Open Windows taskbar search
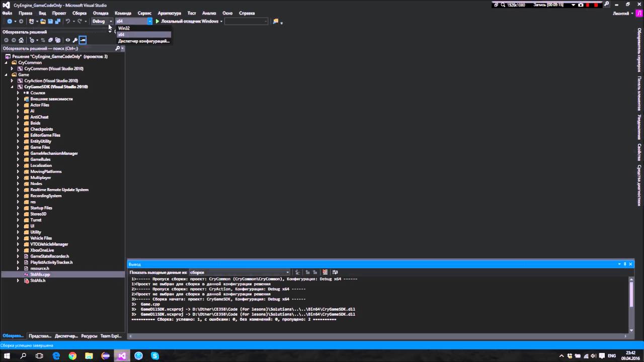 (23, 356)
